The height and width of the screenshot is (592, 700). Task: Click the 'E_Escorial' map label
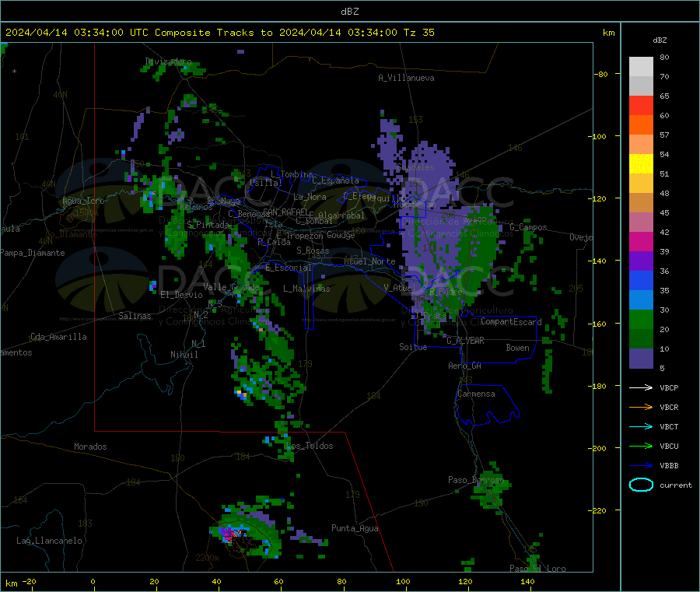click(289, 268)
